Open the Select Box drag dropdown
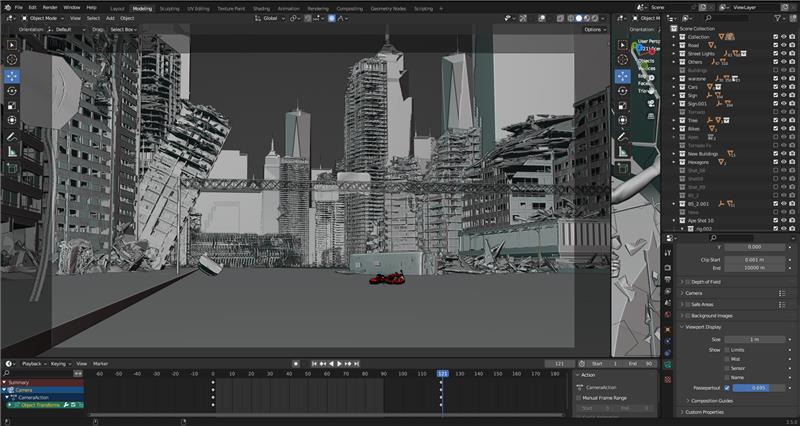The image size is (800, 426). (x=124, y=30)
